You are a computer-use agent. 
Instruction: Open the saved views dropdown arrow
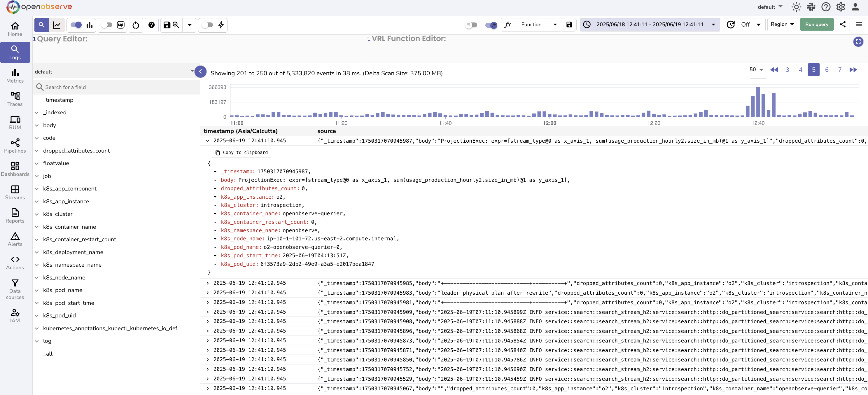tap(189, 25)
